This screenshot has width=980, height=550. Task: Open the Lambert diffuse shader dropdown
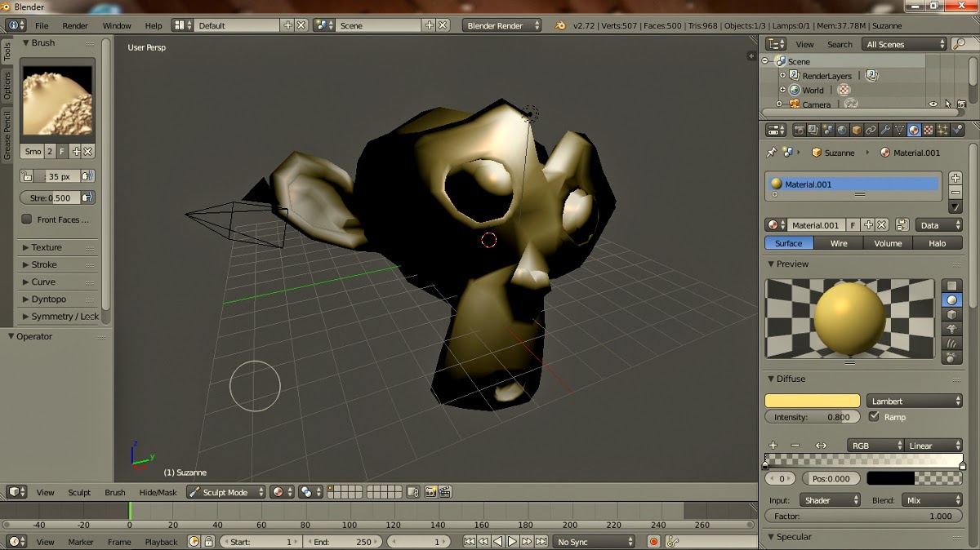(915, 401)
